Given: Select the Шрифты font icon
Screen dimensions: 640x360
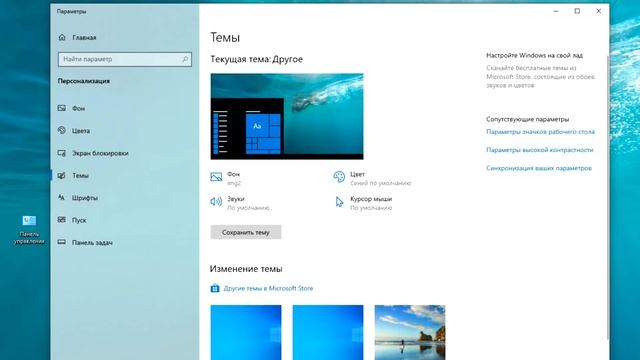Looking at the screenshot, I should [x=62, y=198].
